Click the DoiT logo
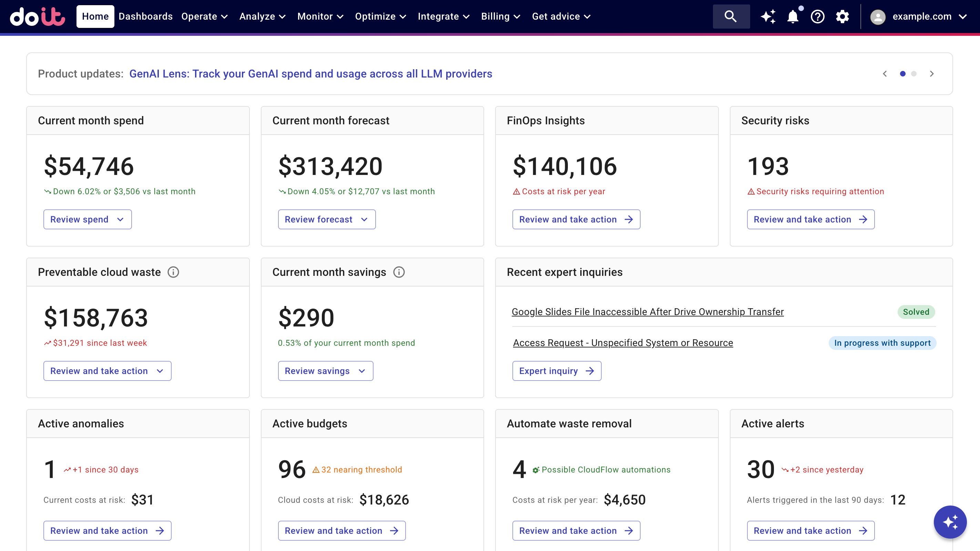Screen dimensions: 980x551 (x=37, y=16)
